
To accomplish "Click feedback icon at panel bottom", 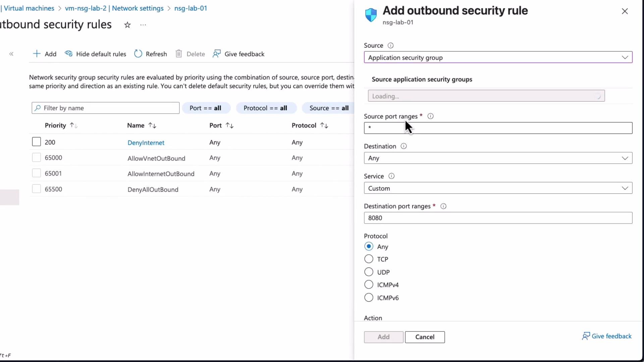I will 586,336.
